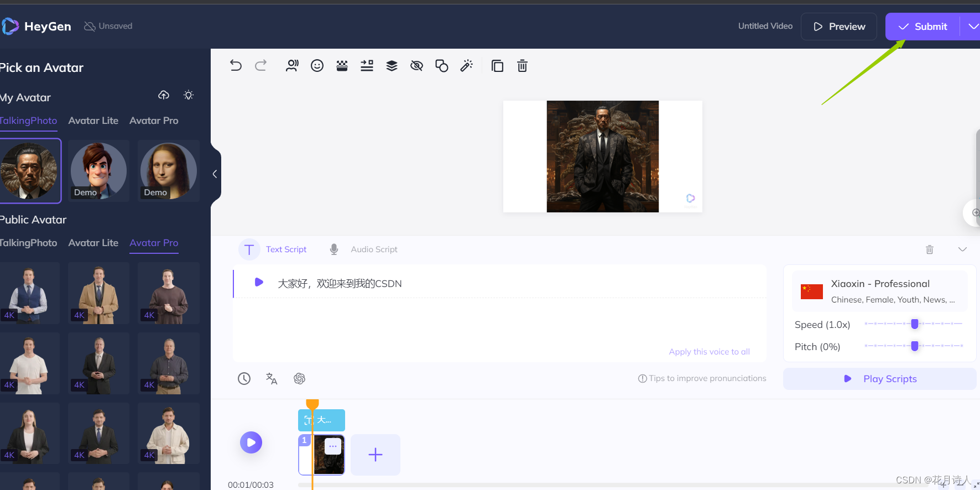Select My Avatar Avatar Lite tab
The width and height of the screenshot is (980, 490).
93,121
